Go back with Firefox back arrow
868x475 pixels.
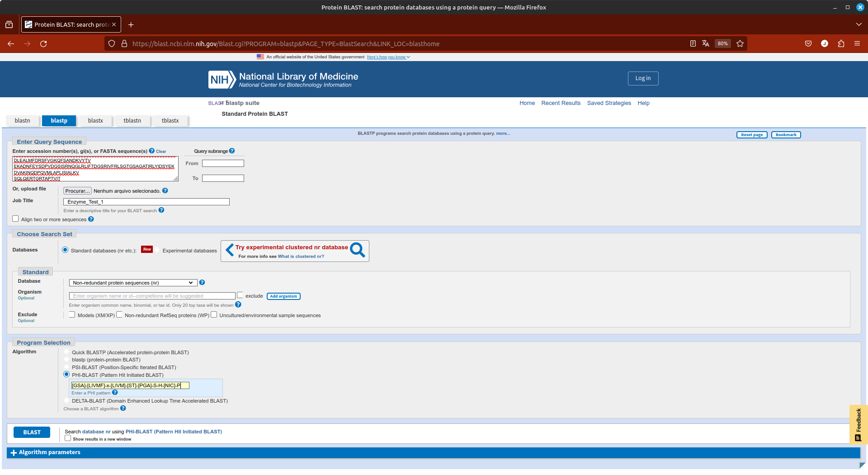click(11, 44)
